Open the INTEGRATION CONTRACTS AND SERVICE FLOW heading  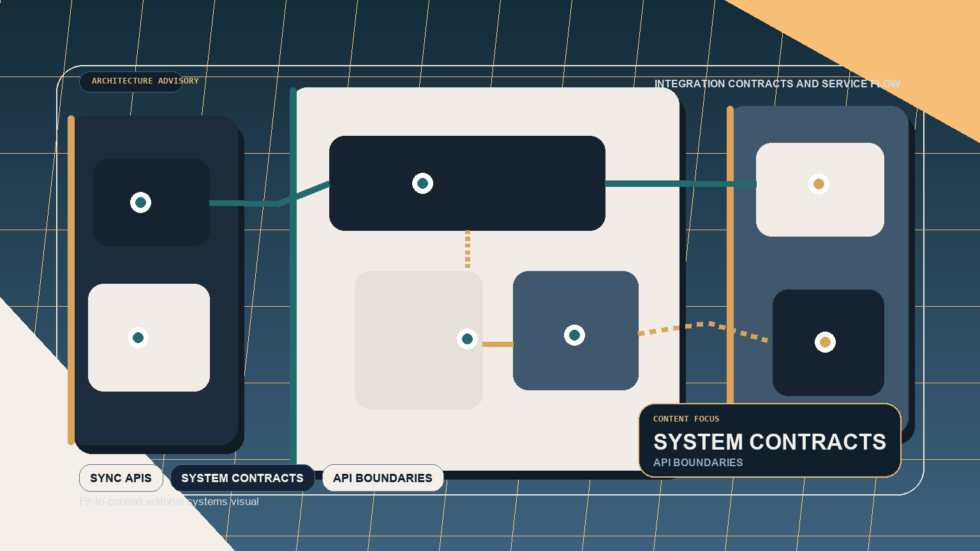[778, 84]
